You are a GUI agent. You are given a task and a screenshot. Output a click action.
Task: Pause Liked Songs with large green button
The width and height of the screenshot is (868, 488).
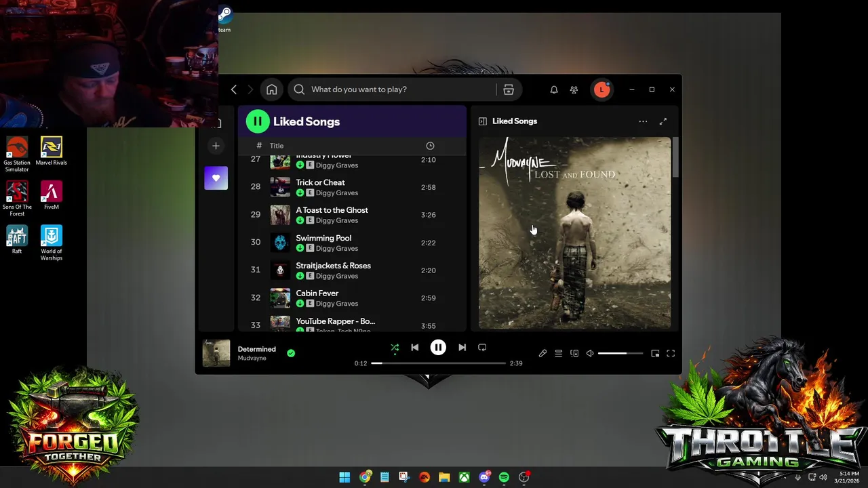pyautogui.click(x=258, y=122)
